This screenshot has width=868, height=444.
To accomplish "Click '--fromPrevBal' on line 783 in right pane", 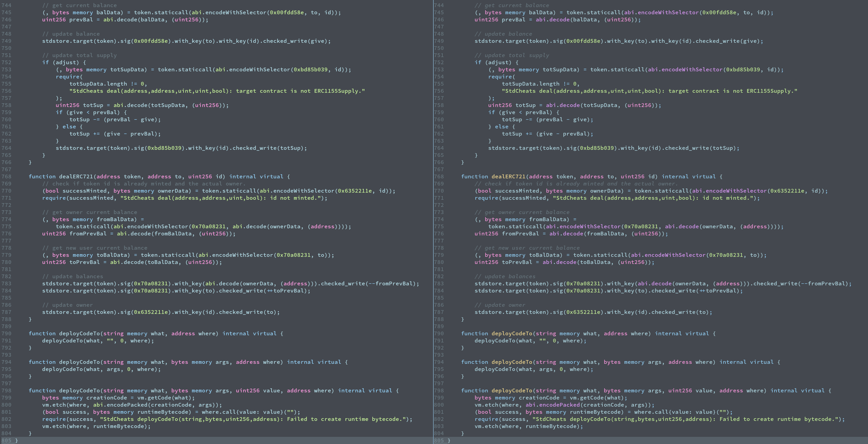I will [x=823, y=284].
